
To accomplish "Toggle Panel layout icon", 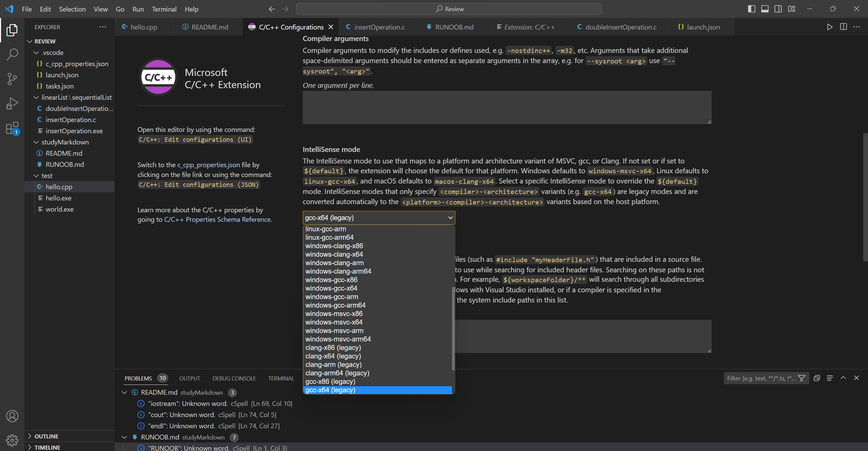I will coord(765,9).
